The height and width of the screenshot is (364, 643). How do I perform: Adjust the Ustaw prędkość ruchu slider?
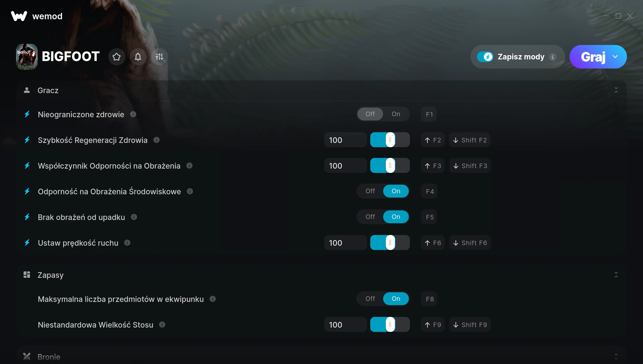[390, 243]
